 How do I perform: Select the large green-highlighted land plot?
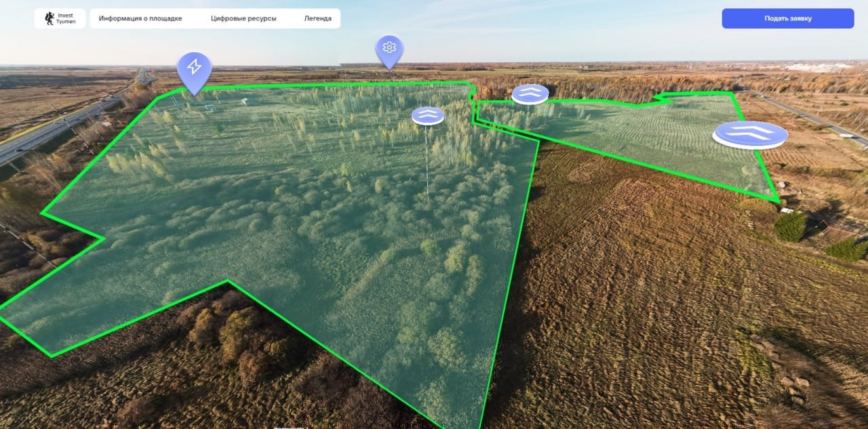click(292, 224)
